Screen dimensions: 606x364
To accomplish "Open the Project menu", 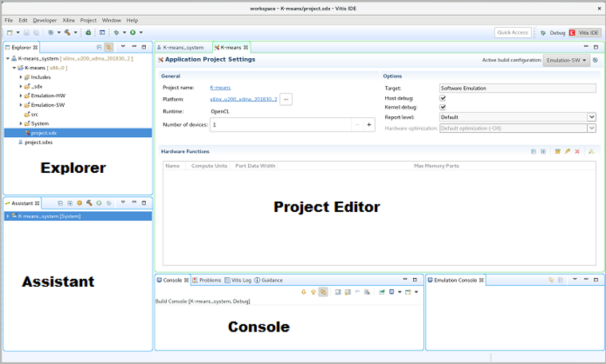I will (89, 20).
